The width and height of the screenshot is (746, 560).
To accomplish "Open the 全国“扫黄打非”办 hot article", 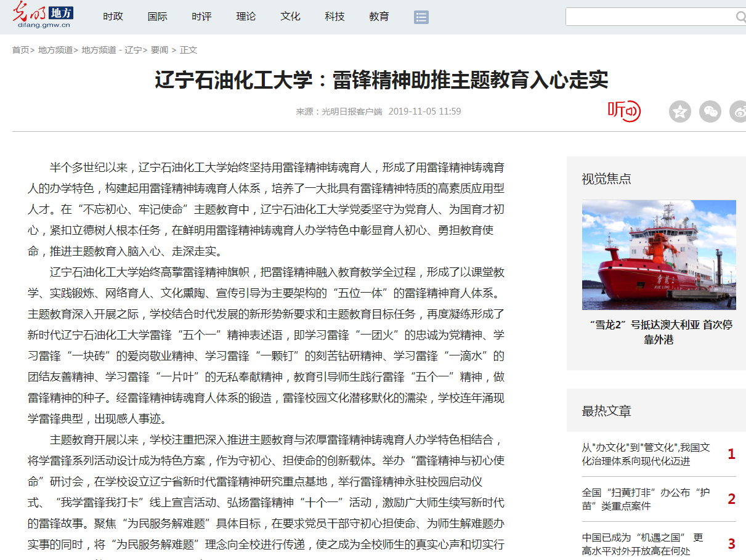I will (646, 499).
